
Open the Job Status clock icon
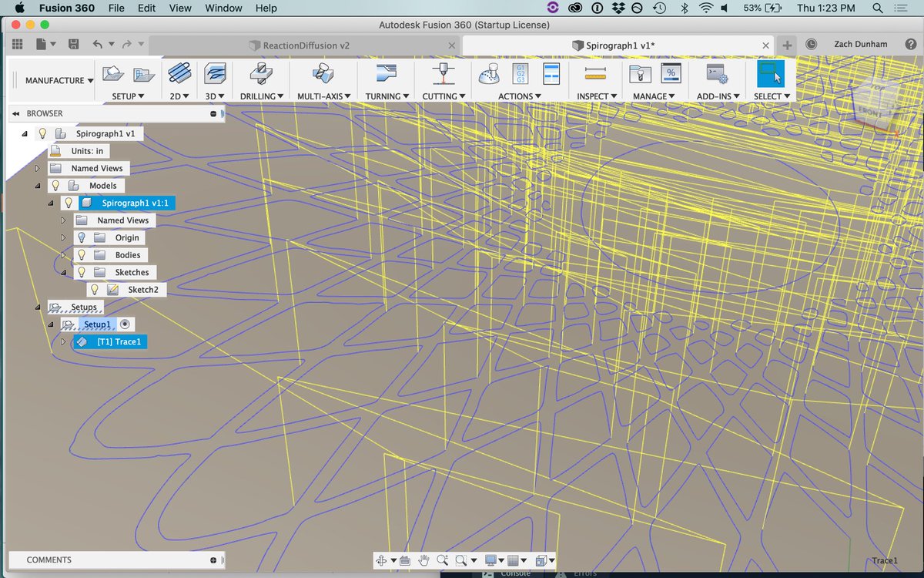point(811,45)
